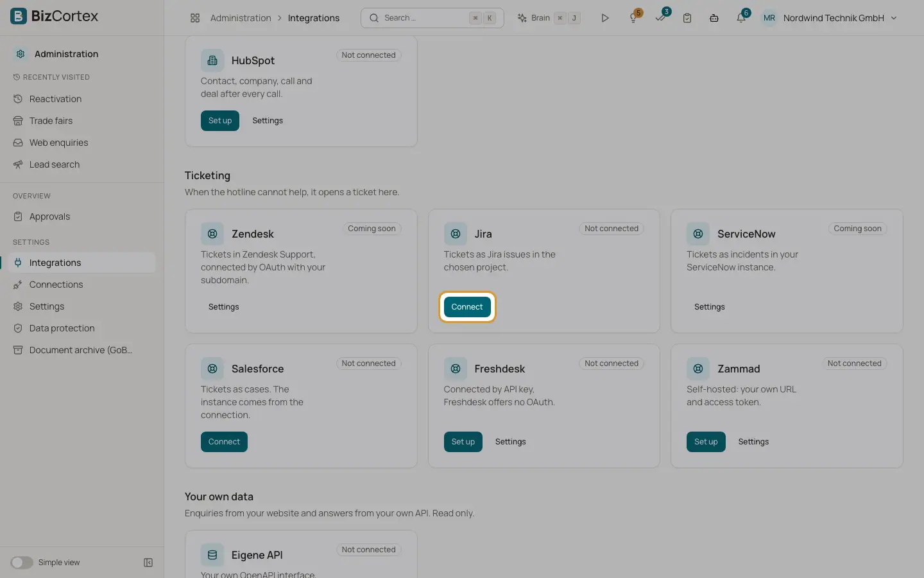Open Settings on HubSpot card

pyautogui.click(x=268, y=121)
